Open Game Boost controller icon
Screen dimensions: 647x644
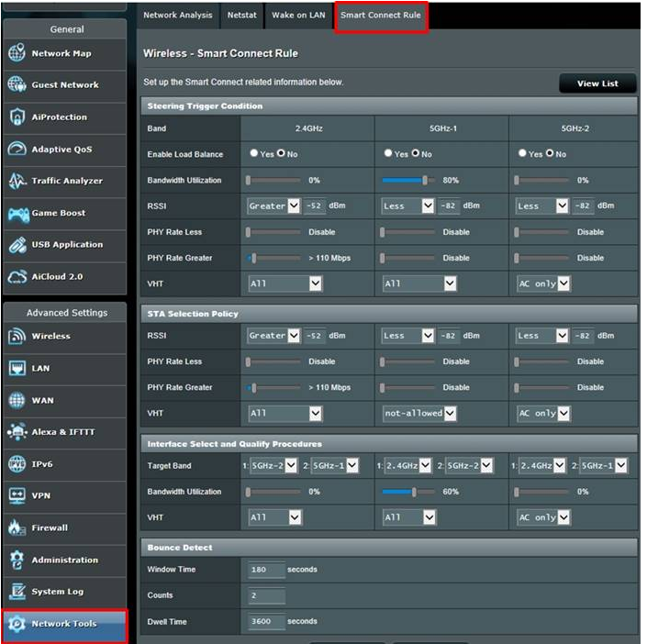click(x=18, y=214)
